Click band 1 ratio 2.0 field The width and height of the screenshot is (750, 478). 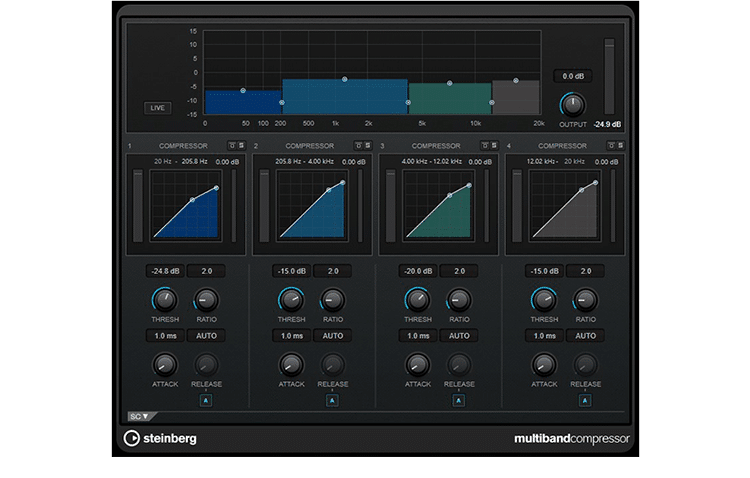[206, 271]
